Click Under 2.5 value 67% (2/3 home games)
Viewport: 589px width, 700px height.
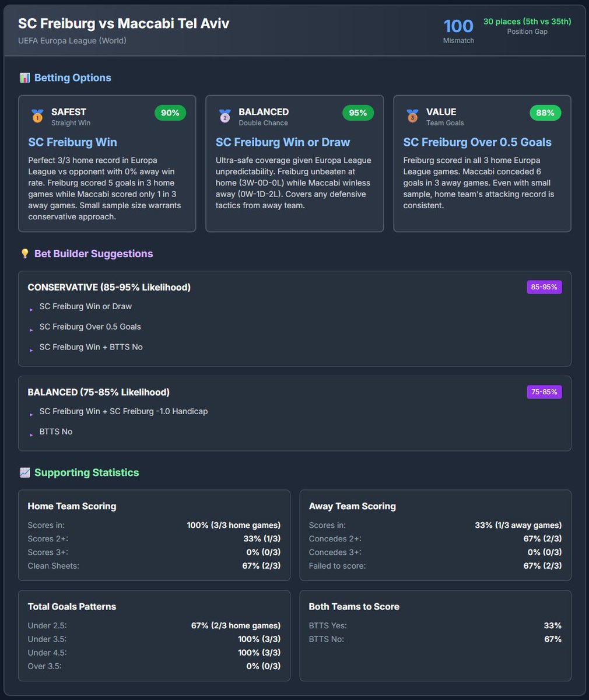pyautogui.click(x=236, y=625)
